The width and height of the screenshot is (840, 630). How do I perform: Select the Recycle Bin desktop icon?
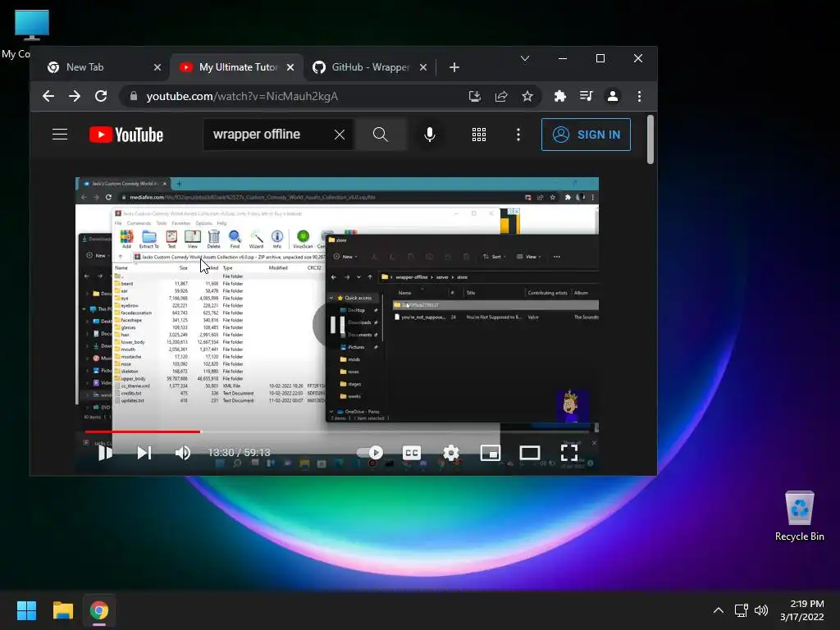coord(799,516)
